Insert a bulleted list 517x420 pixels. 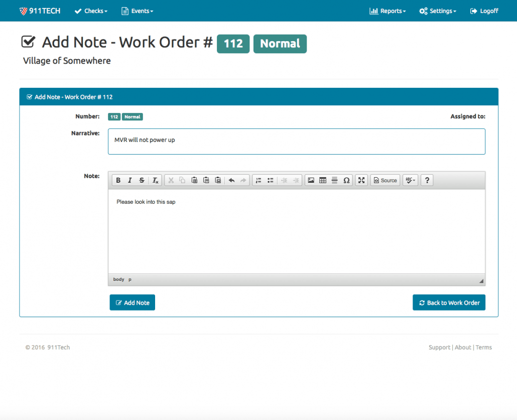(x=270, y=181)
